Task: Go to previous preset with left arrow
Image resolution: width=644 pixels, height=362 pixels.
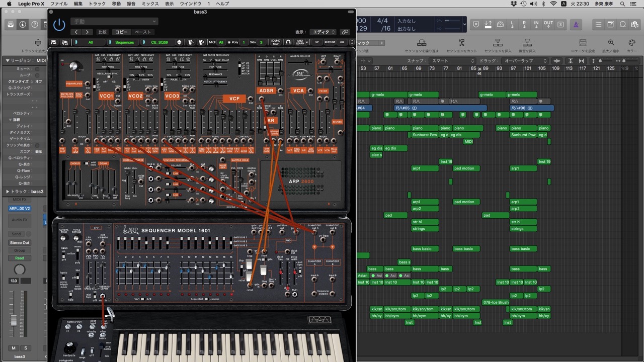Action: [76, 32]
